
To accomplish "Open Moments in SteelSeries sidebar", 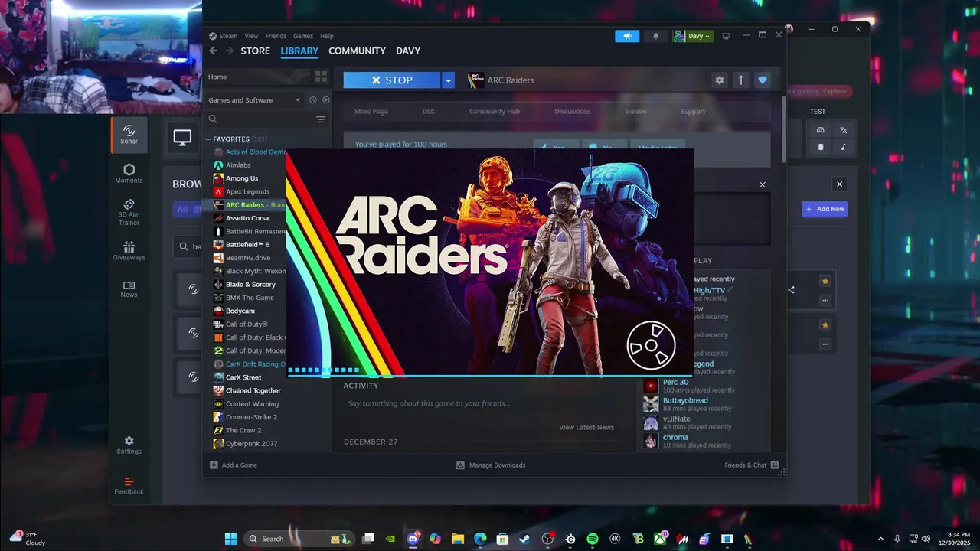I will tap(129, 174).
